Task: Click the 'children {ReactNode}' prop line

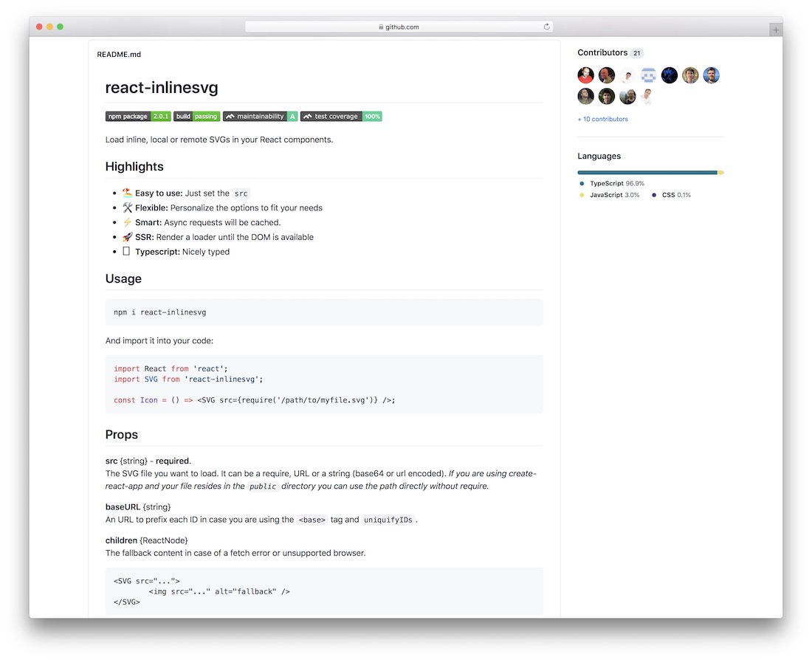Action: pos(147,540)
